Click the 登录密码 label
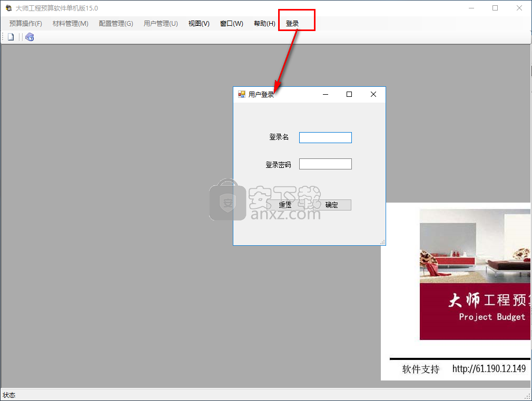The width and height of the screenshot is (532, 401). 278,165
